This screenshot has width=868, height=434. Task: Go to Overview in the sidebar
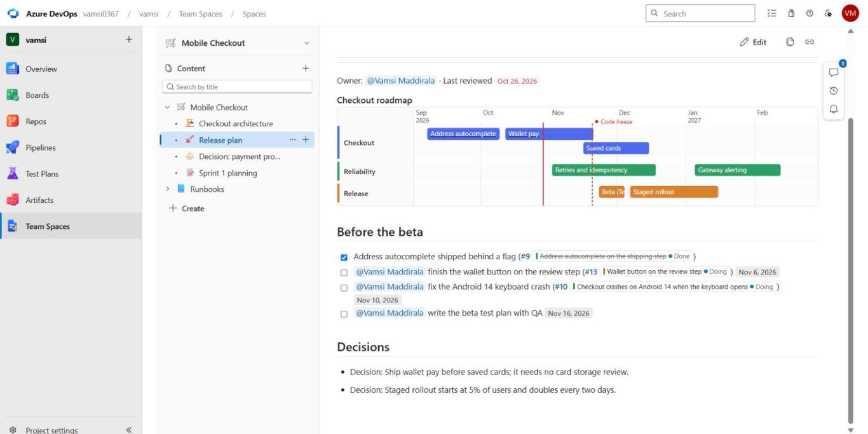[x=41, y=69]
